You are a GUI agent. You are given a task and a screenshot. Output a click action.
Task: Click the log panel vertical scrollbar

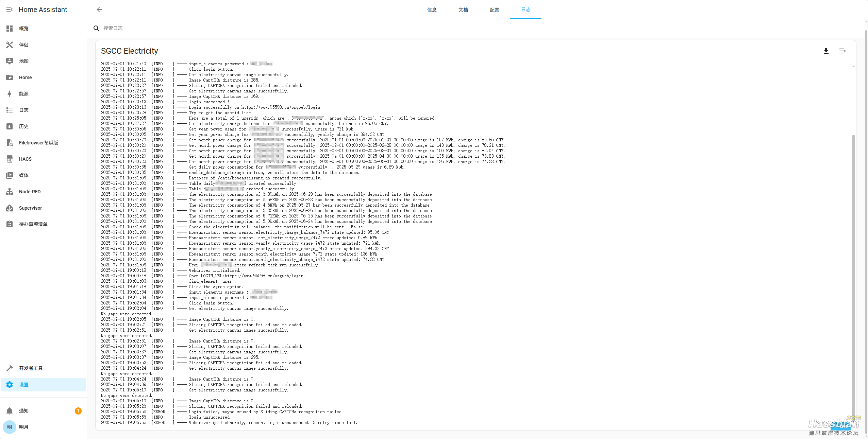click(853, 279)
